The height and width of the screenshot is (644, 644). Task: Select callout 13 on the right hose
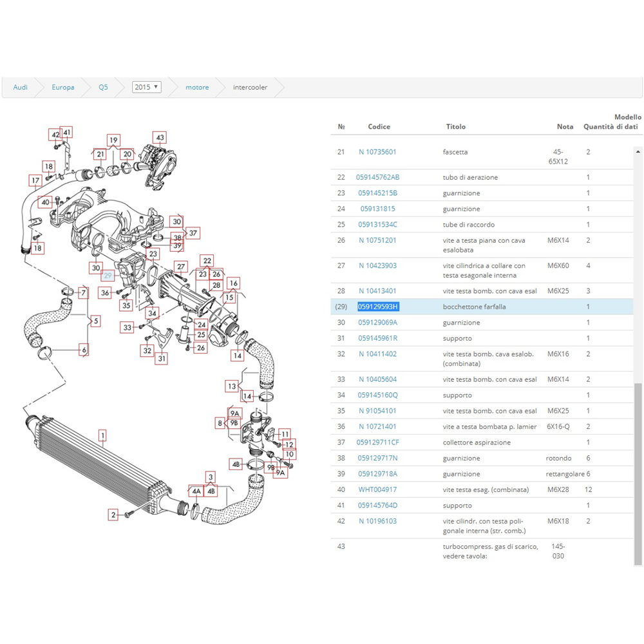pyautogui.click(x=232, y=386)
